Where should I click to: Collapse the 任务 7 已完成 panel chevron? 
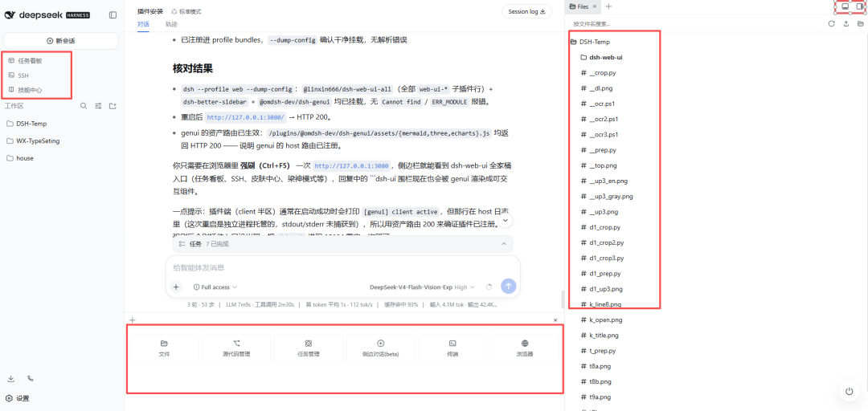tap(504, 244)
